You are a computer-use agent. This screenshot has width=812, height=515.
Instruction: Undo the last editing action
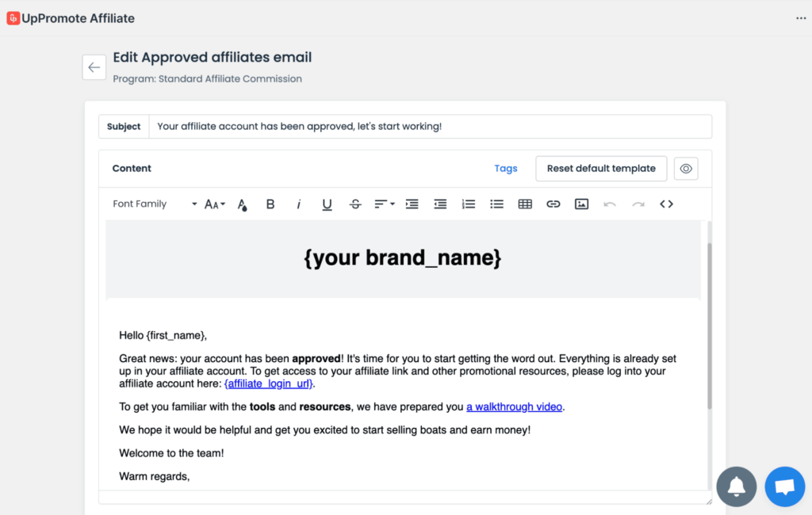point(609,204)
